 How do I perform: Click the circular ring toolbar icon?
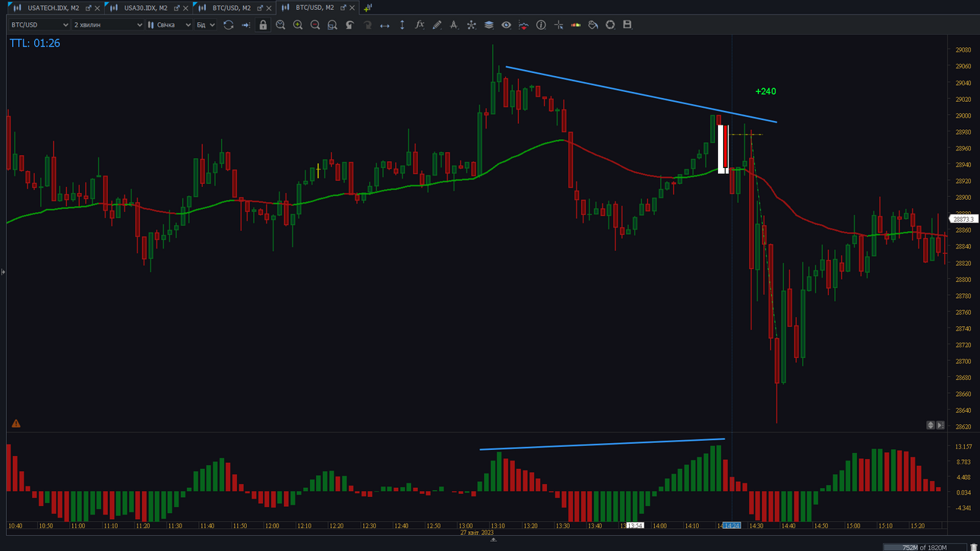point(610,25)
